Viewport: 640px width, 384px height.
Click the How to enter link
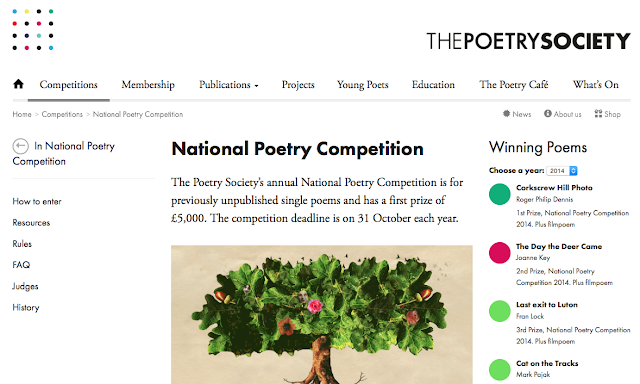[x=37, y=202]
